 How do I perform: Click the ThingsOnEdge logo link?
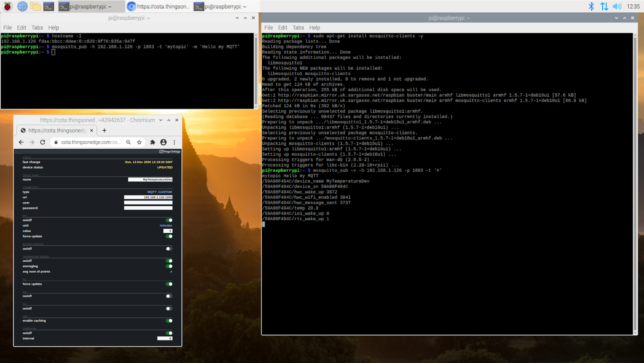click(x=170, y=152)
